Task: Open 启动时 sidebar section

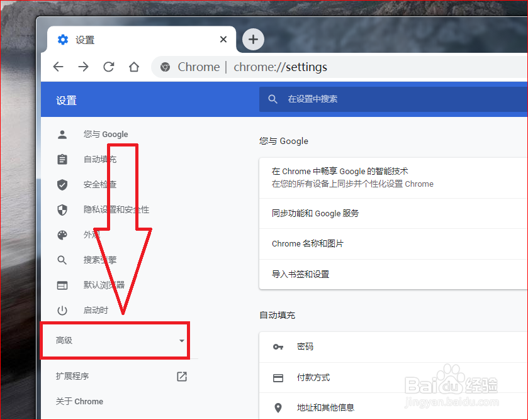Action: pyautogui.click(x=96, y=311)
